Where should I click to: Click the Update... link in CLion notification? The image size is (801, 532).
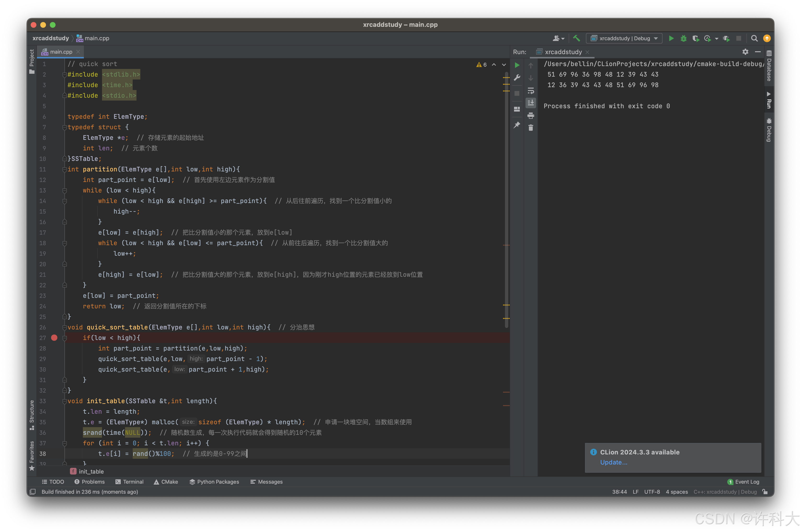coord(613,462)
